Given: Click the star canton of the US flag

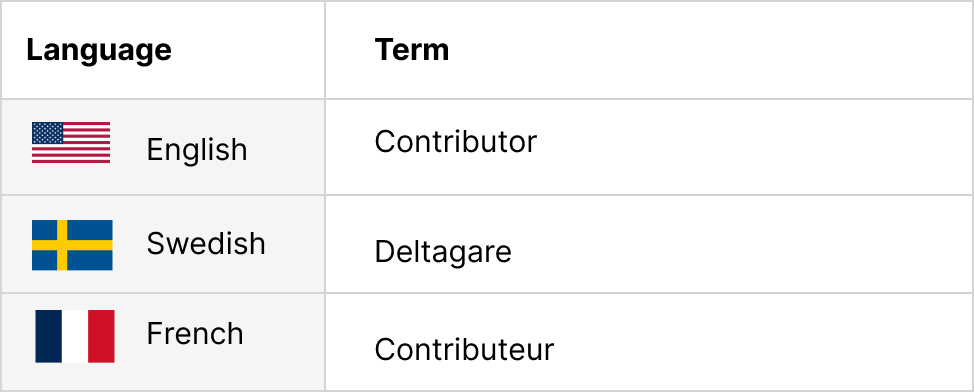Looking at the screenshot, I should click(x=48, y=132).
